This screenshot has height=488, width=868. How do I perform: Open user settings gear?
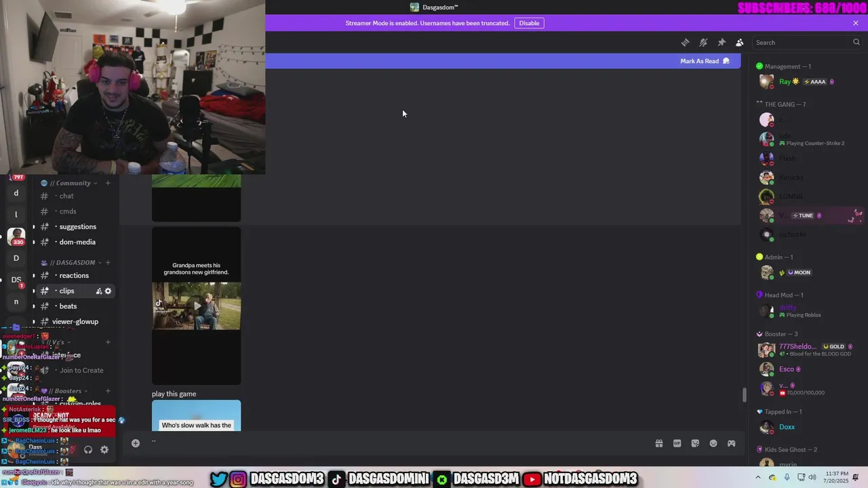click(x=104, y=449)
